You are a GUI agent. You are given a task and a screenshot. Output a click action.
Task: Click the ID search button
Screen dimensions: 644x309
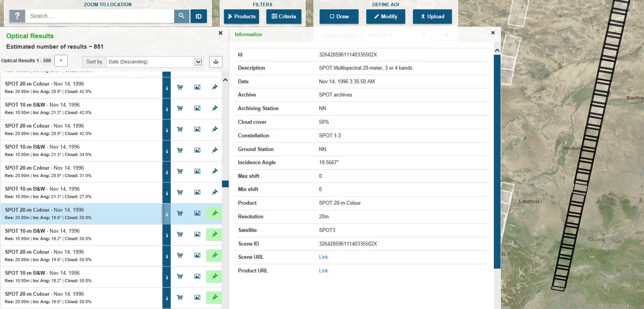click(199, 16)
